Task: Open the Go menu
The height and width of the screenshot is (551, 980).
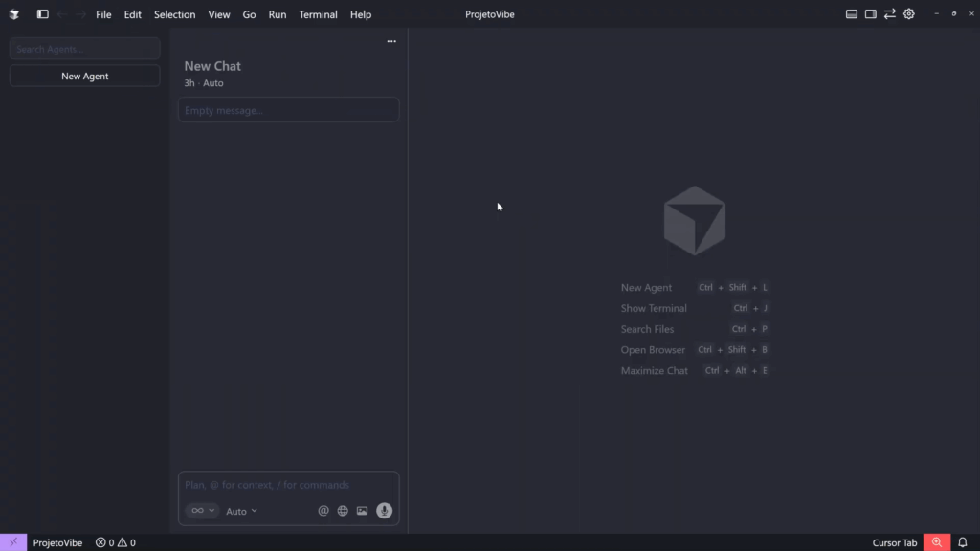Action: point(249,14)
